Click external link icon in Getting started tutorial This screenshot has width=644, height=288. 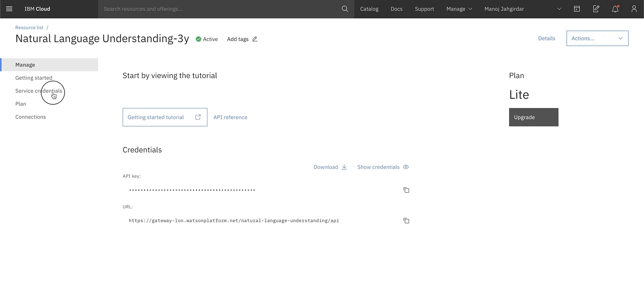point(198,117)
